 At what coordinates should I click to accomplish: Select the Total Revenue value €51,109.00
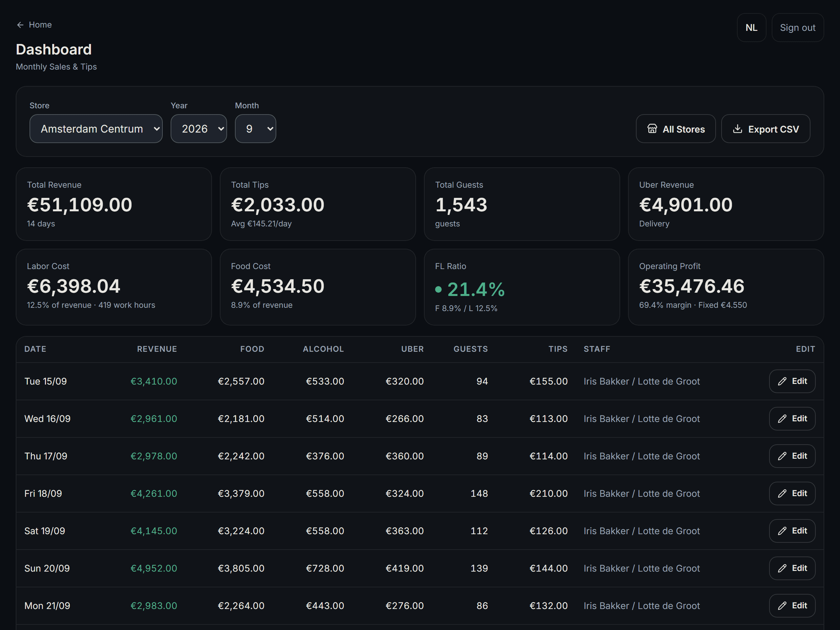click(x=80, y=205)
